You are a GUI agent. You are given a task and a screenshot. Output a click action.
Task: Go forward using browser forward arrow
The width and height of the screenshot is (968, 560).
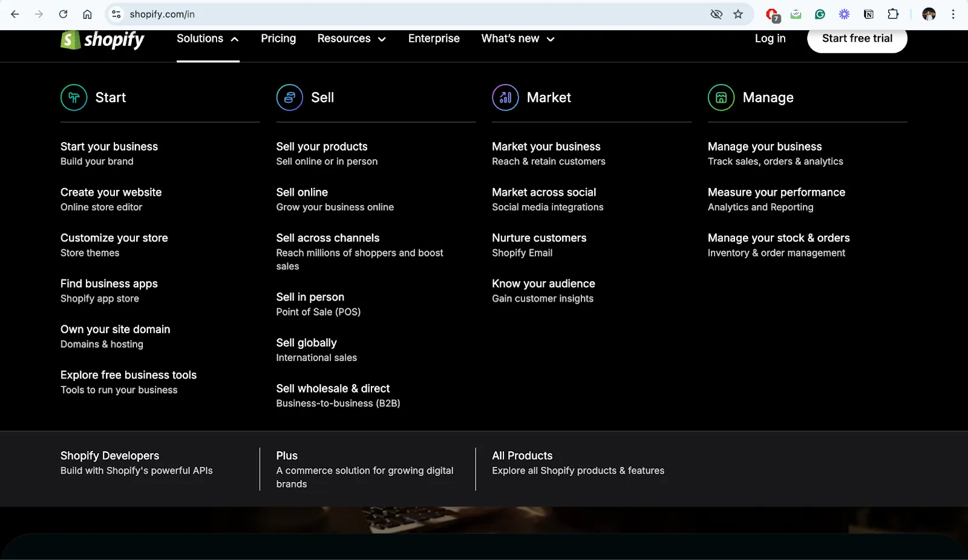coord(39,14)
